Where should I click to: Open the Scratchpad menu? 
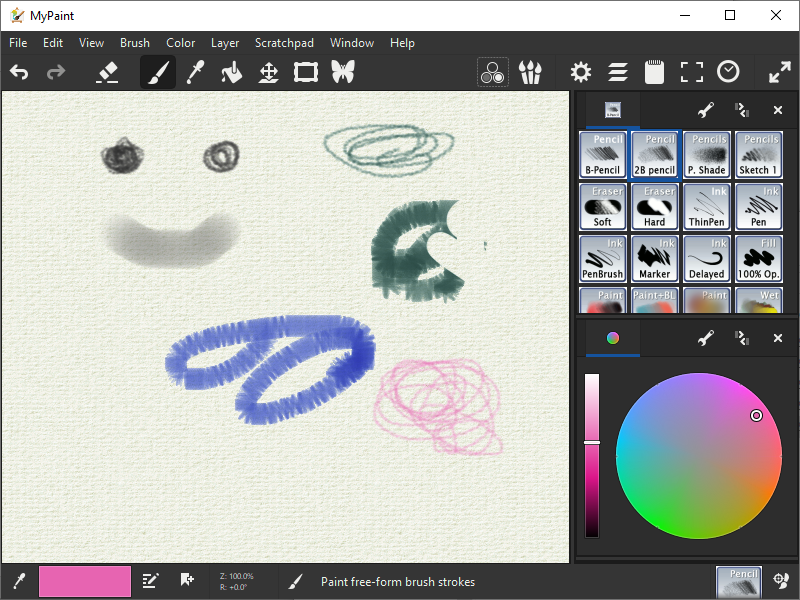[284, 43]
